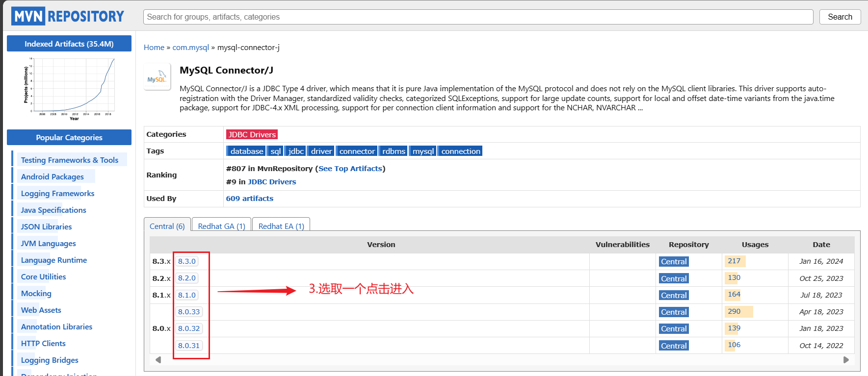Click the Popular Categories header

click(x=69, y=137)
